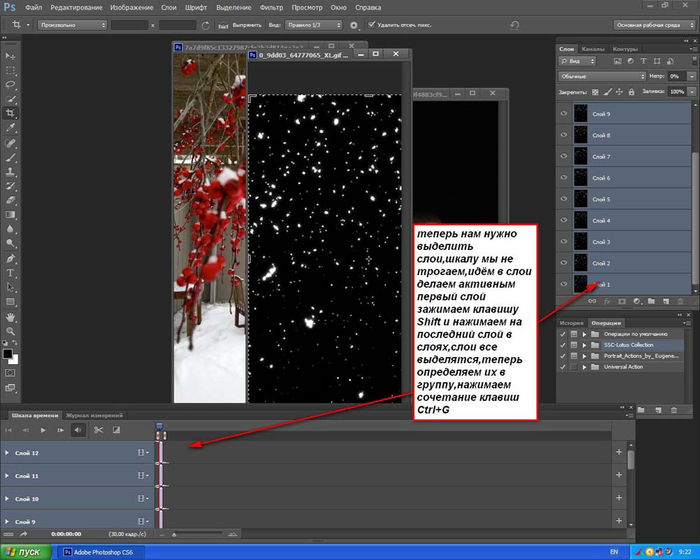700x560 pixels.
Task: Select the Path Selection tool
Action: point(10,287)
